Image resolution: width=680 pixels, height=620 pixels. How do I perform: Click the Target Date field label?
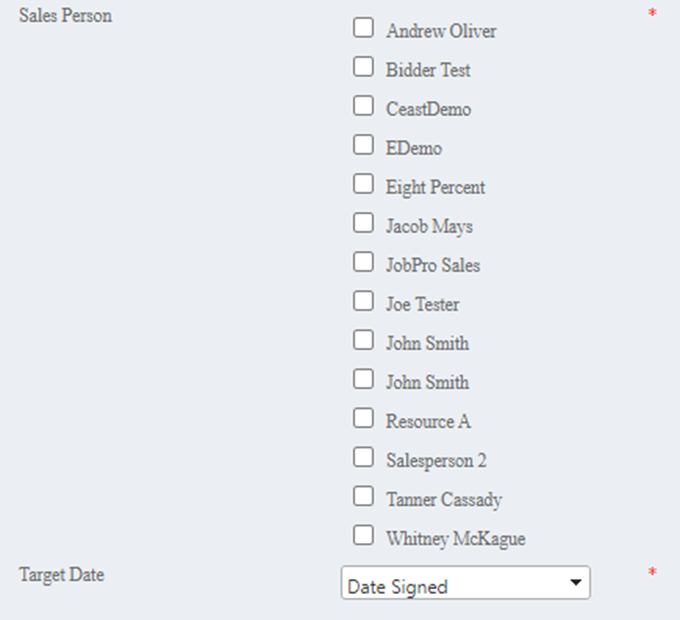tap(62, 575)
